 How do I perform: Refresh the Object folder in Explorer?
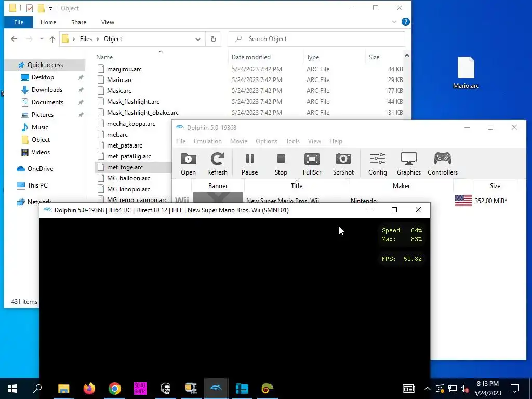pyautogui.click(x=214, y=39)
